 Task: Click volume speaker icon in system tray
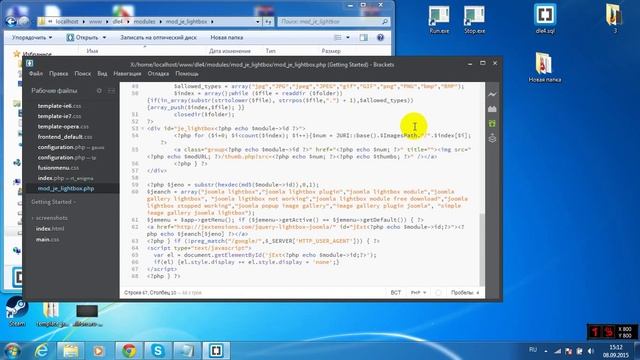point(591,351)
